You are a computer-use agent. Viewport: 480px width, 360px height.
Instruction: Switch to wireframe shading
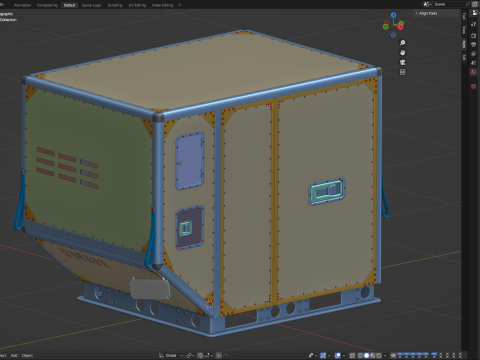point(360,355)
